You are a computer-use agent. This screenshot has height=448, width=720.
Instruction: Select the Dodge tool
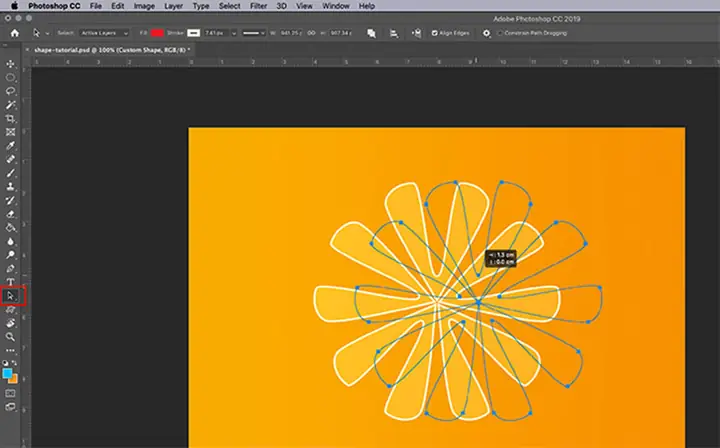[x=10, y=255]
